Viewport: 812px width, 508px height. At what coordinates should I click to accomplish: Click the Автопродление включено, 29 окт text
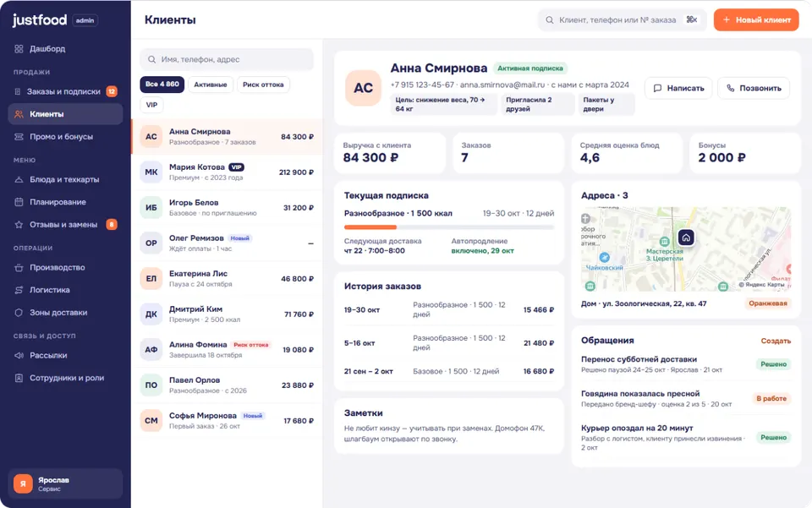point(482,246)
